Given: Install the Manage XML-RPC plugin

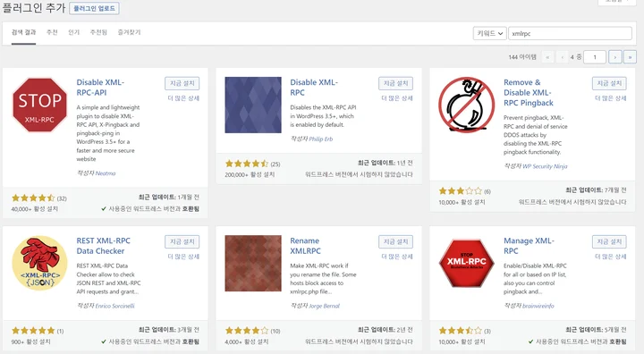Looking at the screenshot, I should pos(609,241).
